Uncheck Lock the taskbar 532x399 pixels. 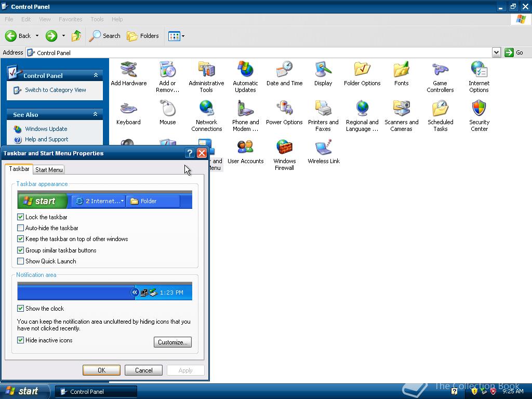[x=20, y=217]
